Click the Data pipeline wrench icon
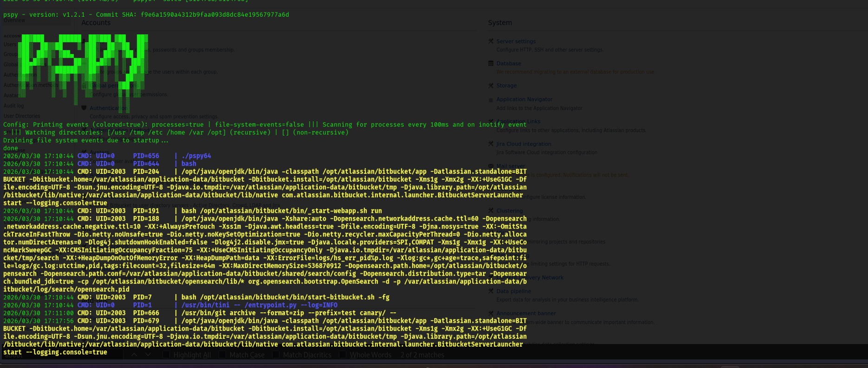868x368 pixels. coord(491,291)
